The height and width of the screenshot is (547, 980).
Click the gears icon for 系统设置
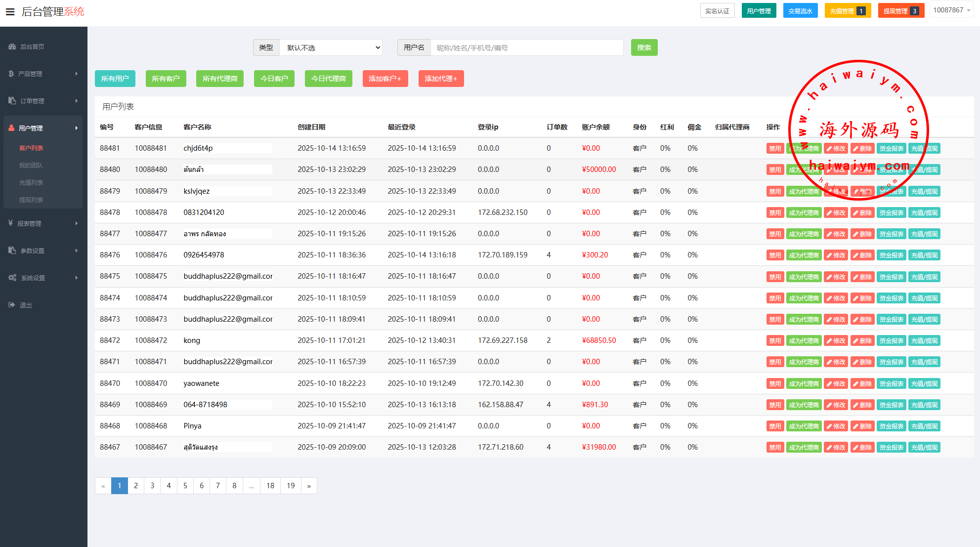tap(12, 278)
